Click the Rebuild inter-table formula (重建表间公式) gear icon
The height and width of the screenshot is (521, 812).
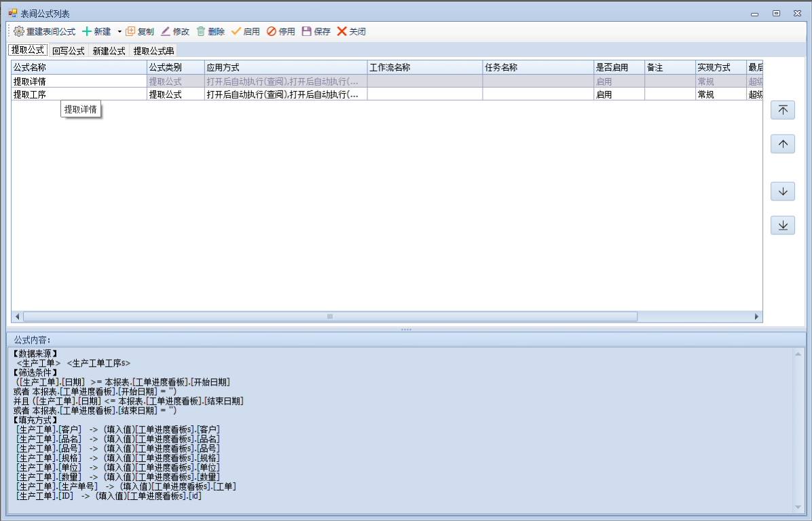18,31
